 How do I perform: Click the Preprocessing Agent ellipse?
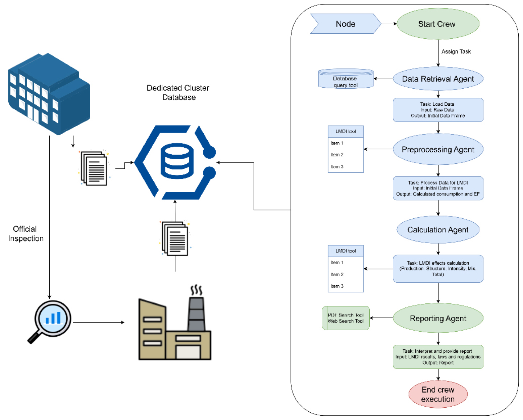pyautogui.click(x=438, y=149)
